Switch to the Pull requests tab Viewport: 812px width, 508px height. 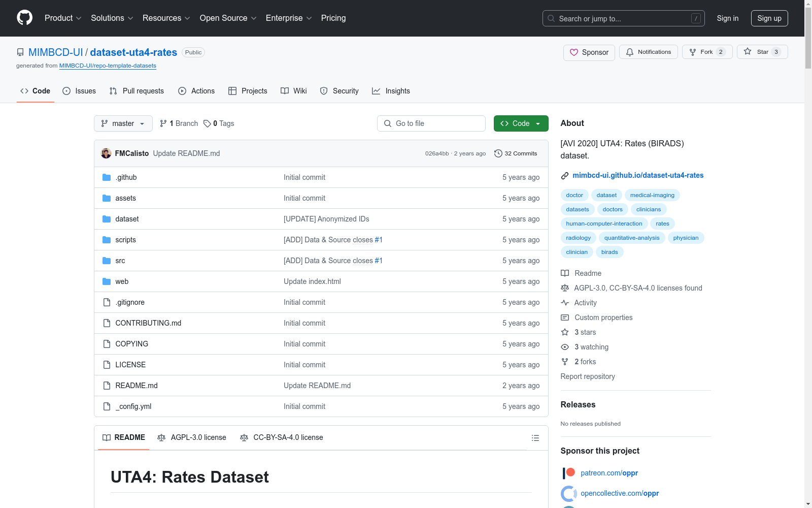pyautogui.click(x=137, y=91)
